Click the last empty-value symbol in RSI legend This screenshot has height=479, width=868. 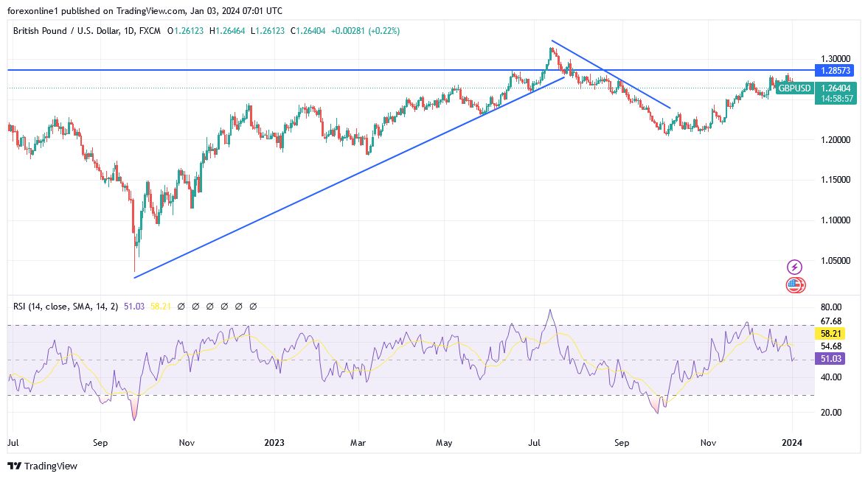[x=253, y=306]
